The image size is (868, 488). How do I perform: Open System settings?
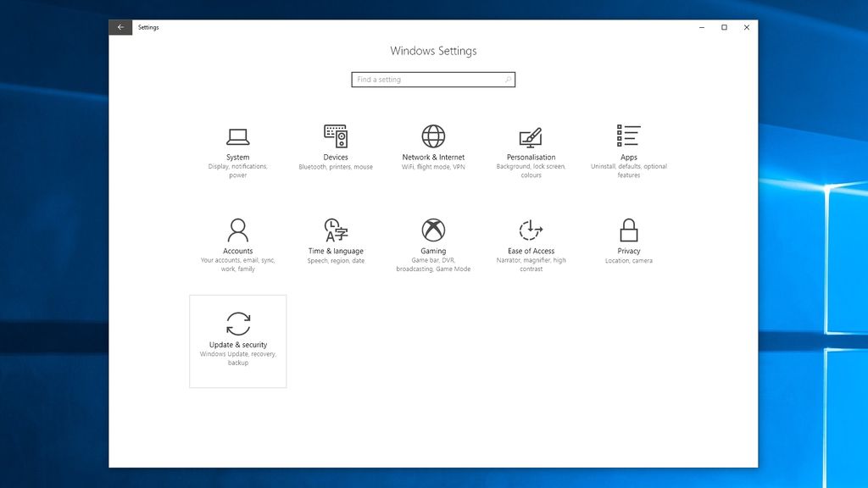click(238, 144)
